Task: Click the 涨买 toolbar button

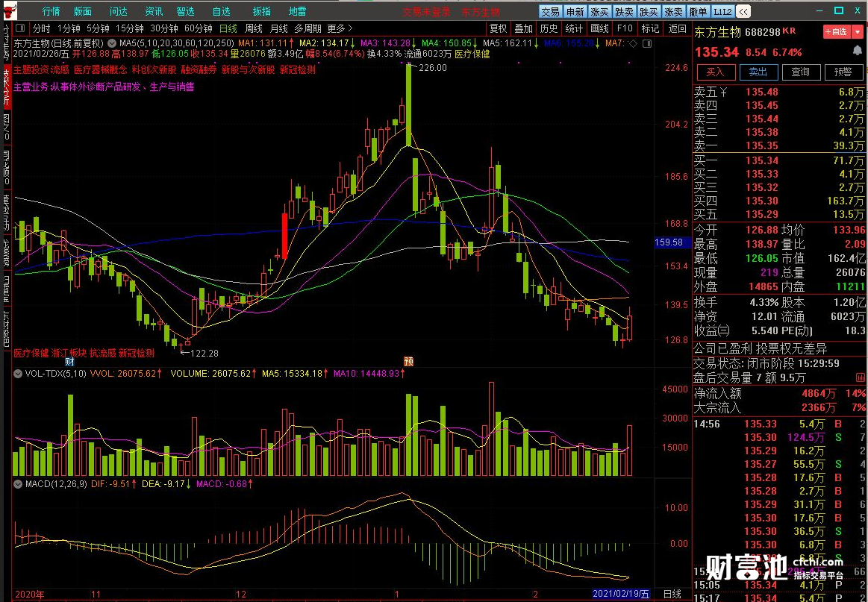Action: click(x=599, y=12)
